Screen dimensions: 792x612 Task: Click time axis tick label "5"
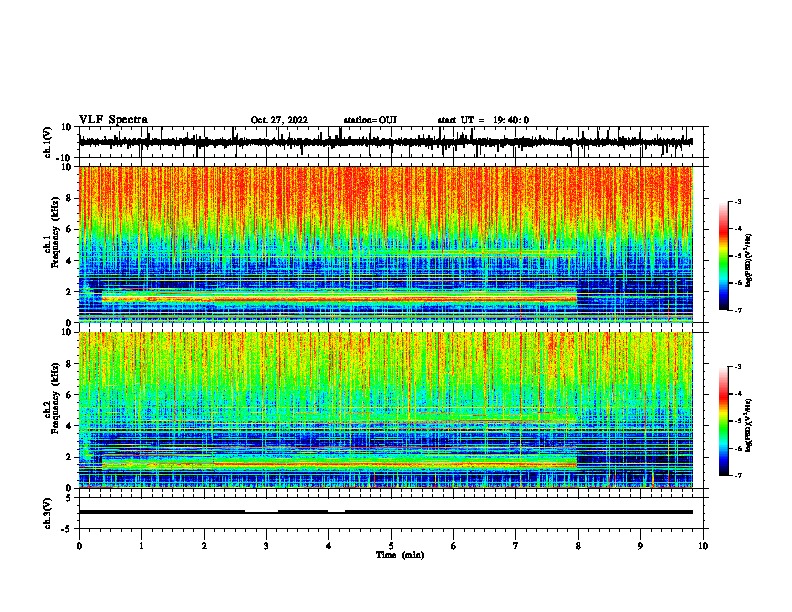click(391, 546)
